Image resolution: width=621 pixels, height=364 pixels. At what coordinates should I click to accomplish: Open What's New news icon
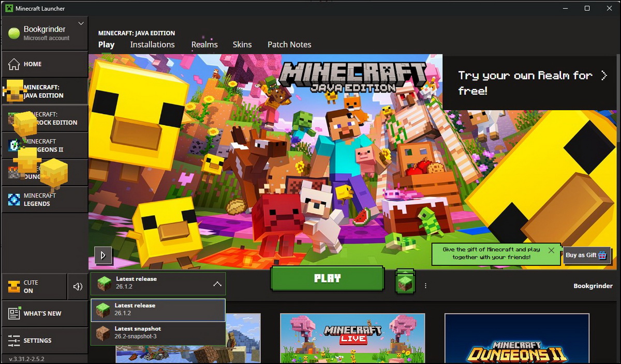[14, 313]
